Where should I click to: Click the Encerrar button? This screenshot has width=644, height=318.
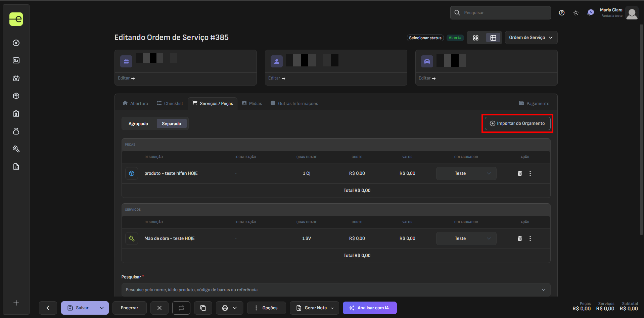(x=129, y=308)
